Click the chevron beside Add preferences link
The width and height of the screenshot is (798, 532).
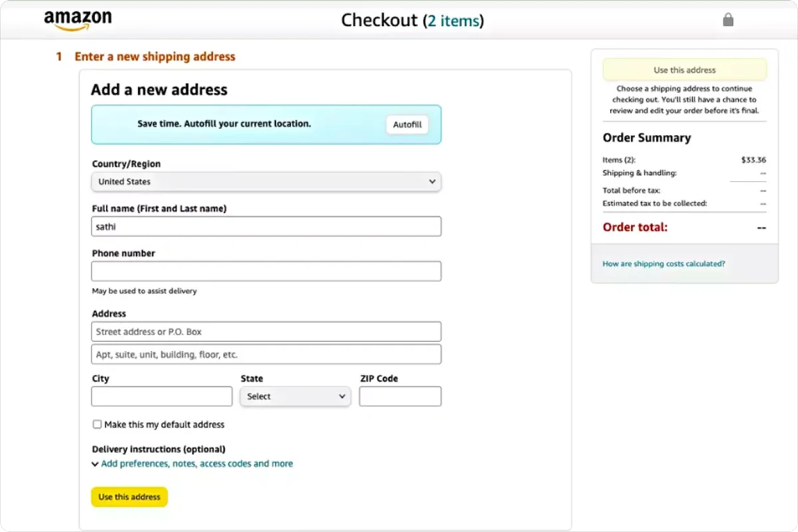point(95,464)
